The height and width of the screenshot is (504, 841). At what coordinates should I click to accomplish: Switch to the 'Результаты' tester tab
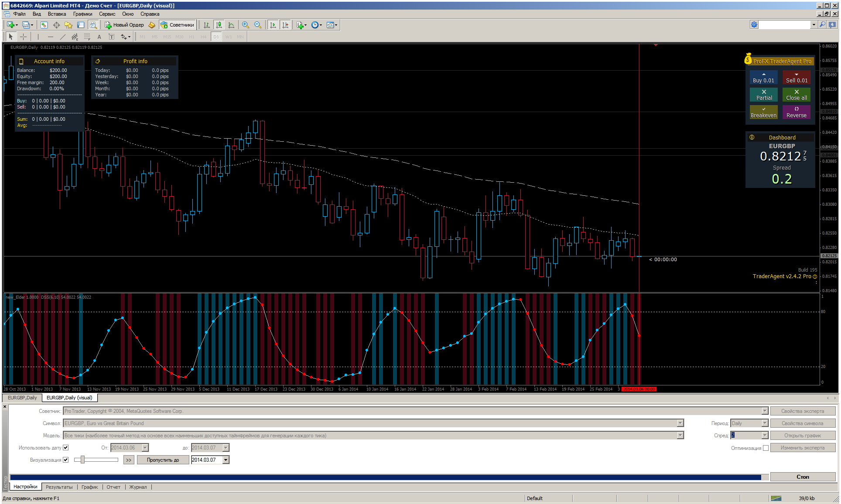click(59, 487)
